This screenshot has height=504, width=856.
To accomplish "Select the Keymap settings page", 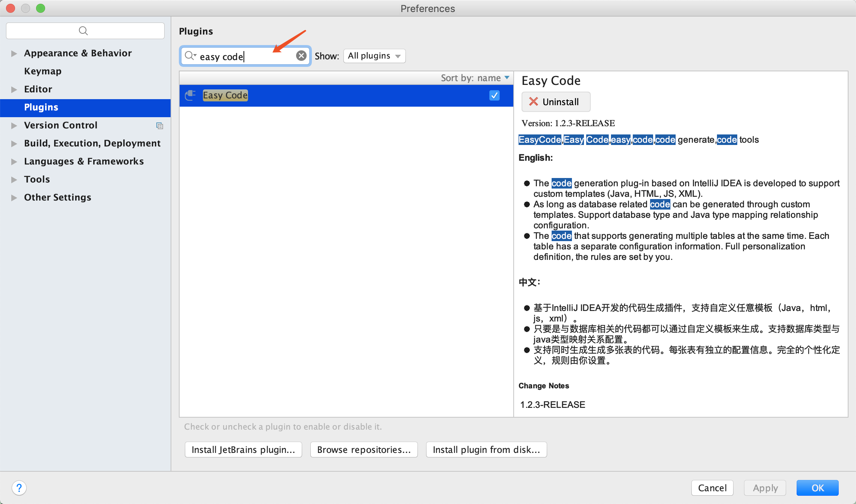I will click(42, 71).
